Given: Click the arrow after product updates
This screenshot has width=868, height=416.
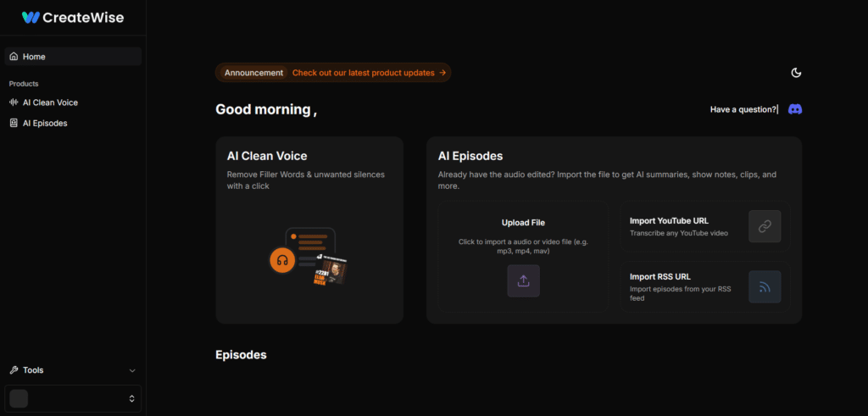Looking at the screenshot, I should point(442,73).
